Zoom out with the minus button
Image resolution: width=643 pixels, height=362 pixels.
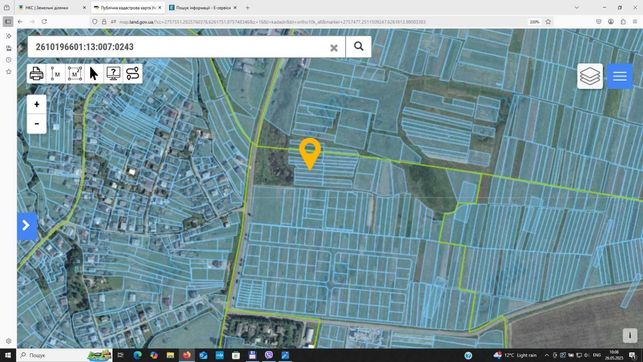click(x=36, y=124)
